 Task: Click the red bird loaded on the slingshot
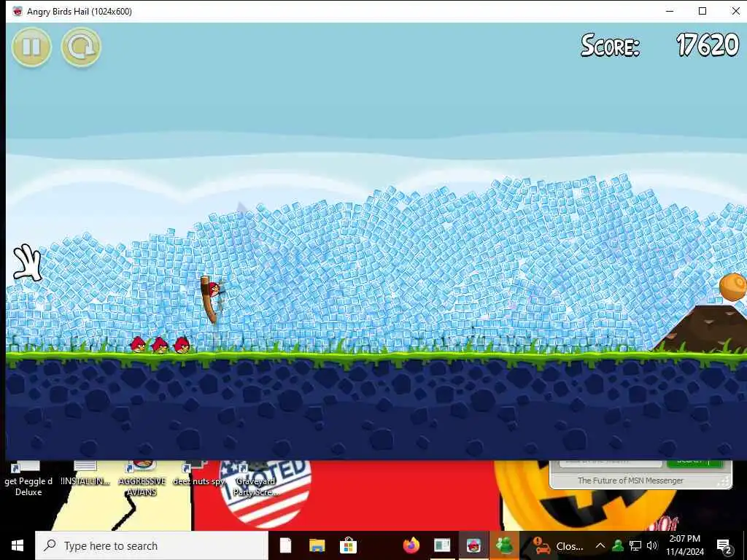(x=214, y=289)
